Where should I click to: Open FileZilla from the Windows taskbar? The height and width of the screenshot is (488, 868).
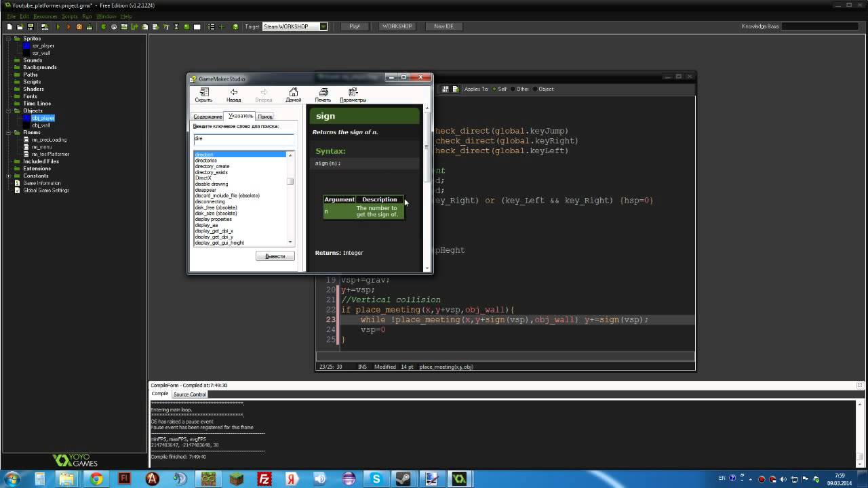[264, 479]
